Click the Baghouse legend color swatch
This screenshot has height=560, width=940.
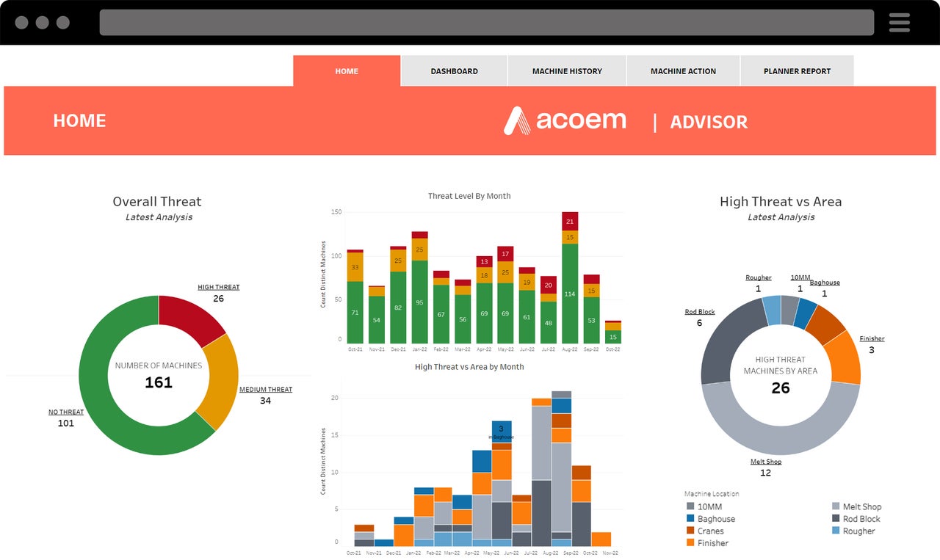(x=690, y=519)
